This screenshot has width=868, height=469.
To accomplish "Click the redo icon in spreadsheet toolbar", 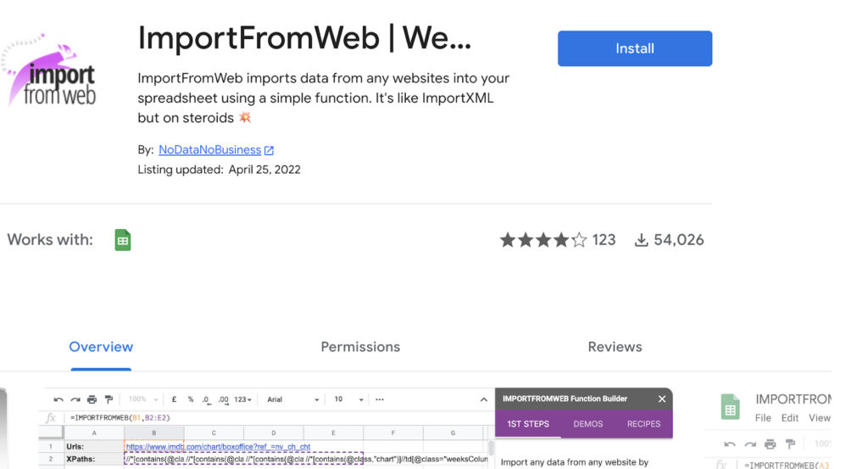I will [x=75, y=399].
